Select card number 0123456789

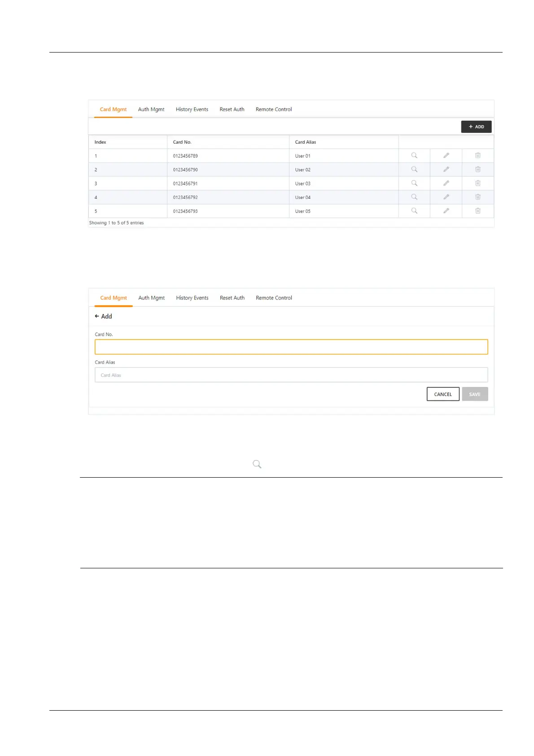185,156
